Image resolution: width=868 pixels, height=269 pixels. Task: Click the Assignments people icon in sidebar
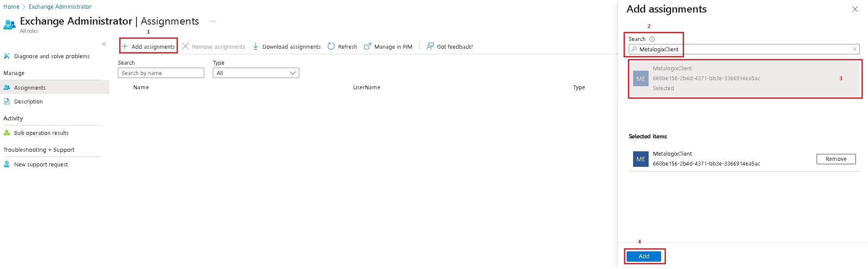tap(7, 88)
